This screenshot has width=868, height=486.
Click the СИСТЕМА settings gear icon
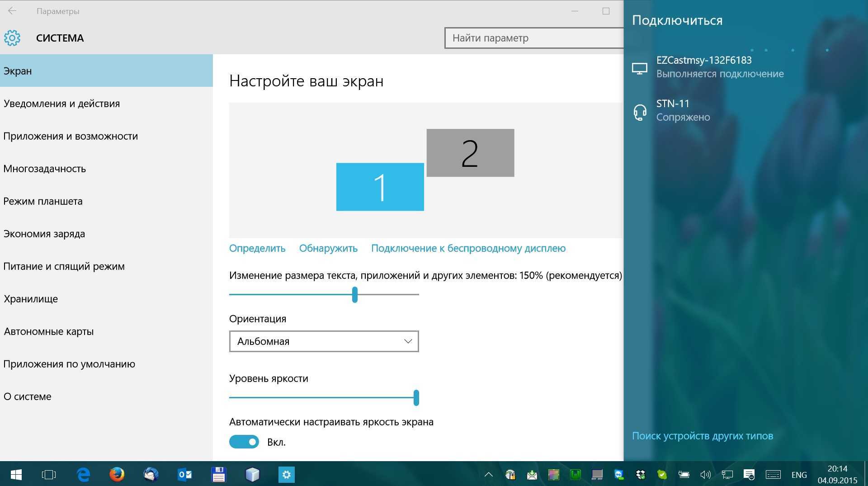[12, 38]
